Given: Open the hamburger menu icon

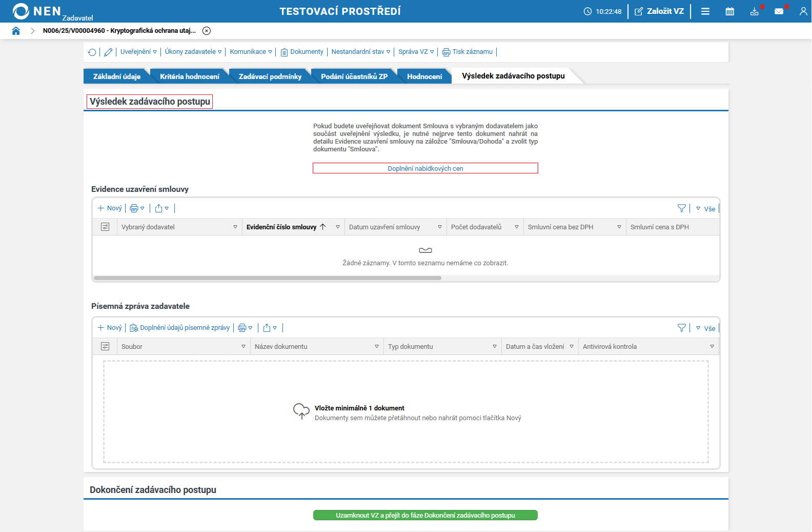Looking at the screenshot, I should (705, 11).
